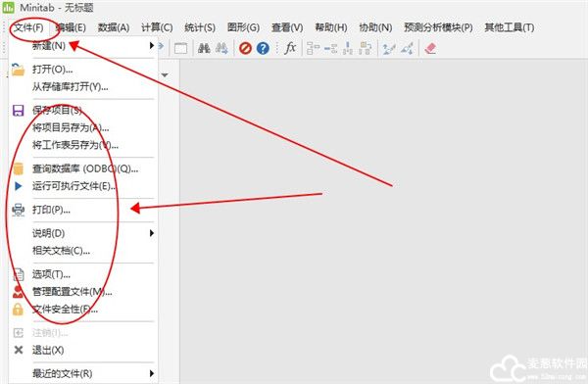Expand the 最近的文件(R) submenu arrow
The height and width of the screenshot is (384, 588).
pyautogui.click(x=152, y=373)
